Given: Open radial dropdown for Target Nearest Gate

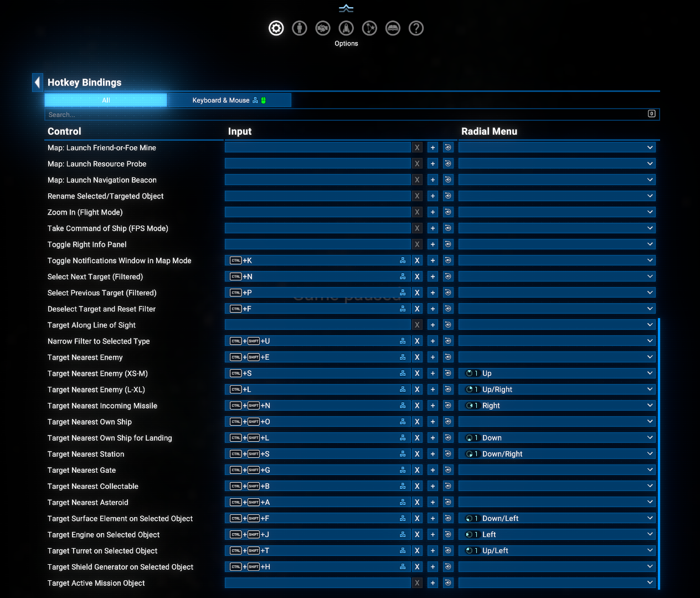Looking at the screenshot, I should [x=557, y=470].
